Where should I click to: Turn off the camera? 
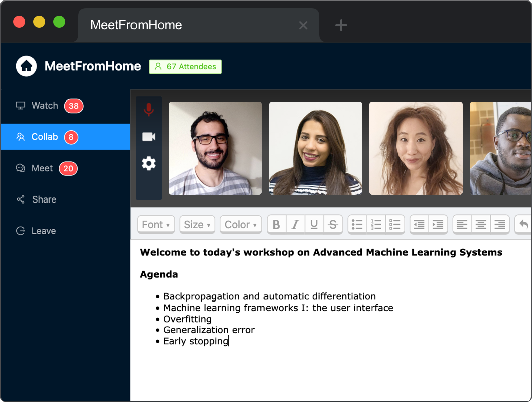(148, 135)
